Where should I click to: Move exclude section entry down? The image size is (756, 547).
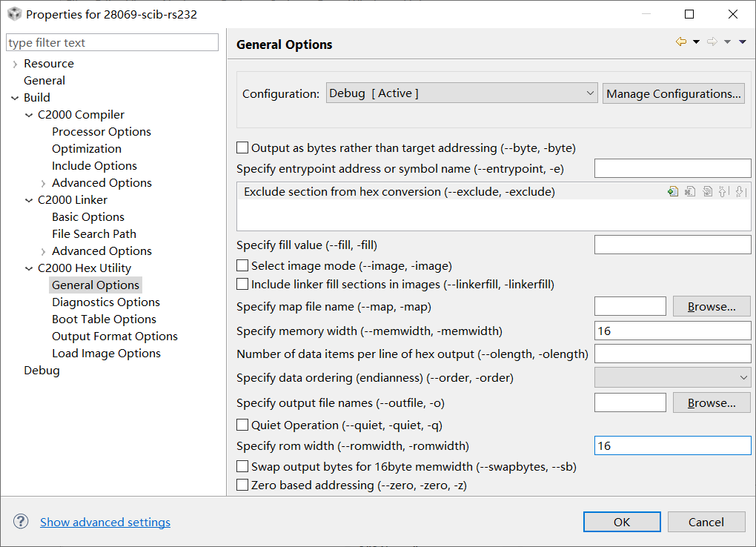(737, 191)
